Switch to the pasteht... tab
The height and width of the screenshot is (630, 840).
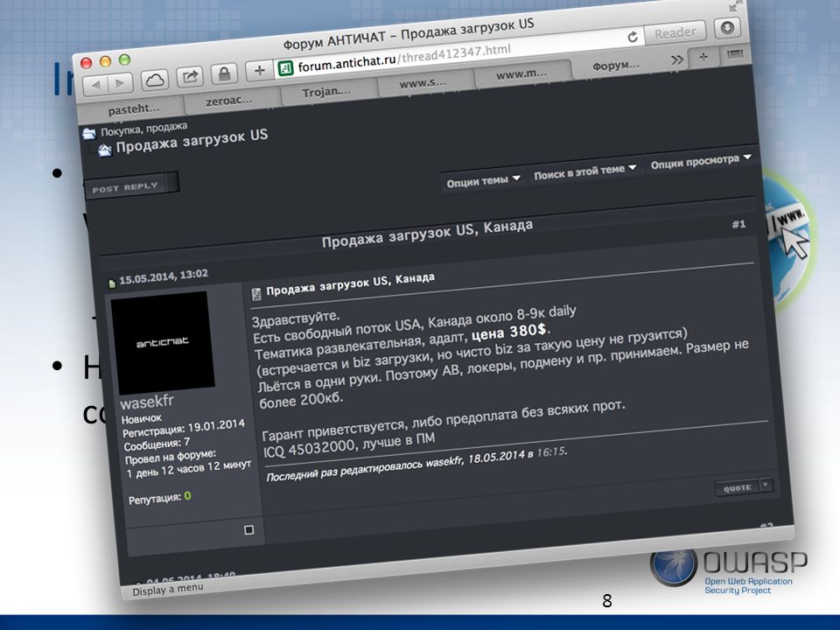click(x=133, y=109)
